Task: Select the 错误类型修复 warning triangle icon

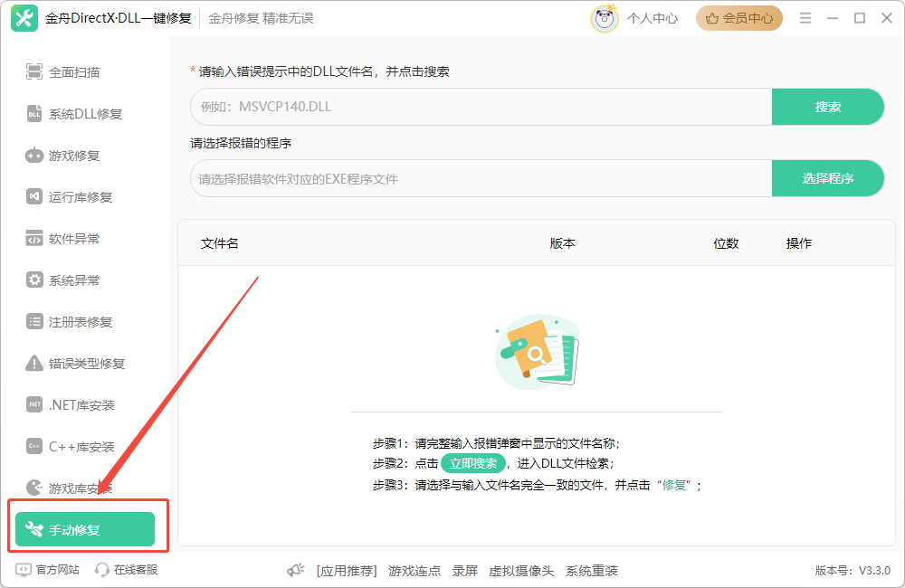Action: click(34, 363)
